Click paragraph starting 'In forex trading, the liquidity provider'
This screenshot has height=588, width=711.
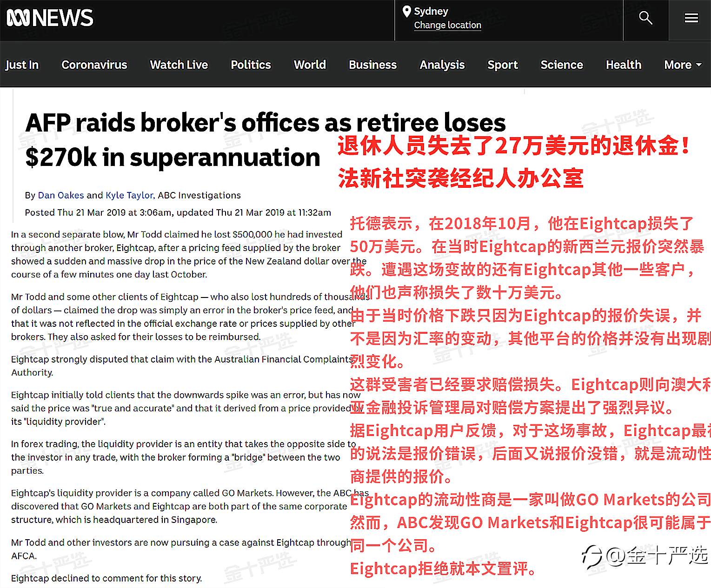tap(183, 457)
